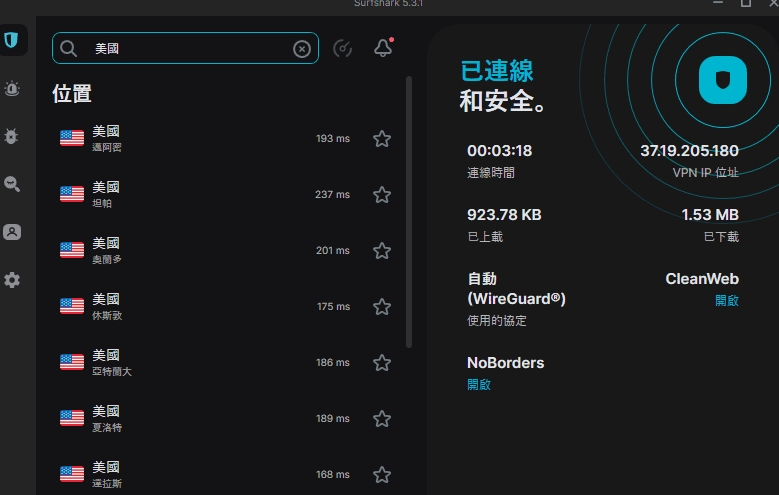Maximize the Surfshark window
This screenshot has height=495, width=779.
pyautogui.click(x=746, y=3)
